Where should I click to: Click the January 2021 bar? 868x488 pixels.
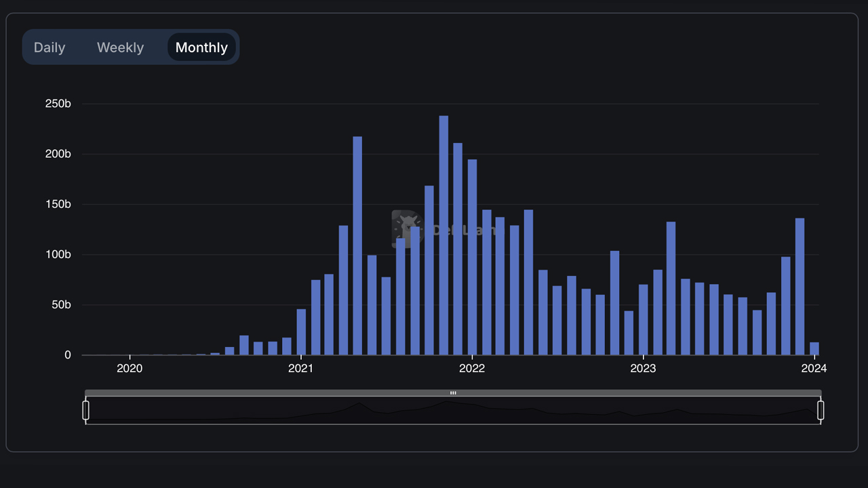[301, 332]
